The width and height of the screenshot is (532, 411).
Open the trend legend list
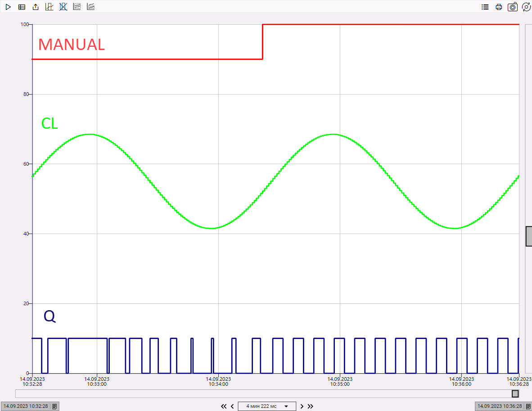pos(485,7)
